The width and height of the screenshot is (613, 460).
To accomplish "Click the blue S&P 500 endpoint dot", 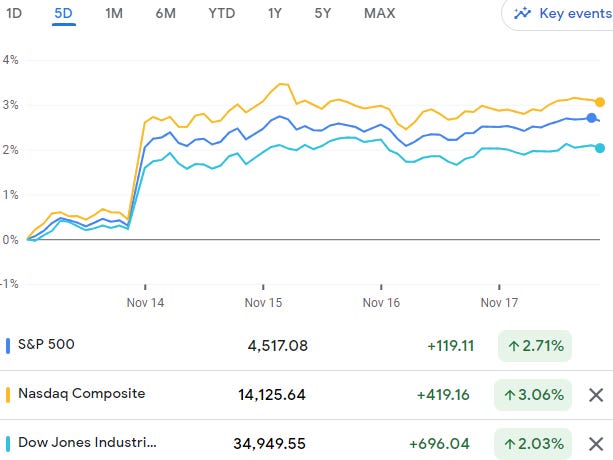I will point(591,118).
